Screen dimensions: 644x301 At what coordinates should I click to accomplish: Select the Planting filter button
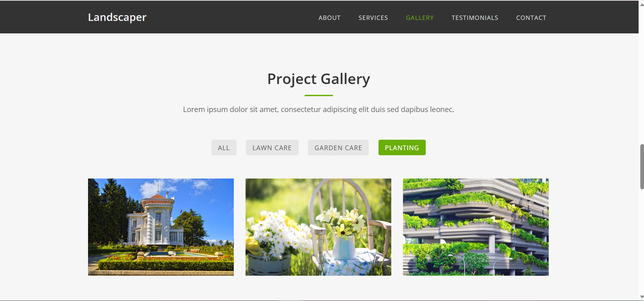[x=402, y=147]
